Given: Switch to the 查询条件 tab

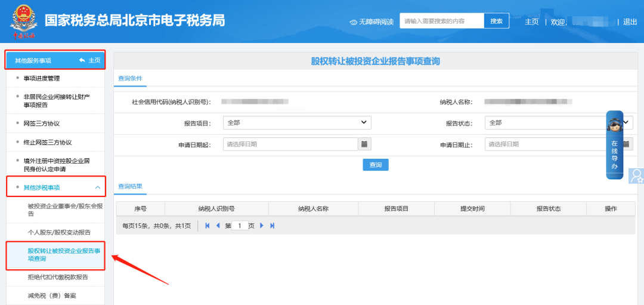Looking at the screenshot, I should pos(130,78).
